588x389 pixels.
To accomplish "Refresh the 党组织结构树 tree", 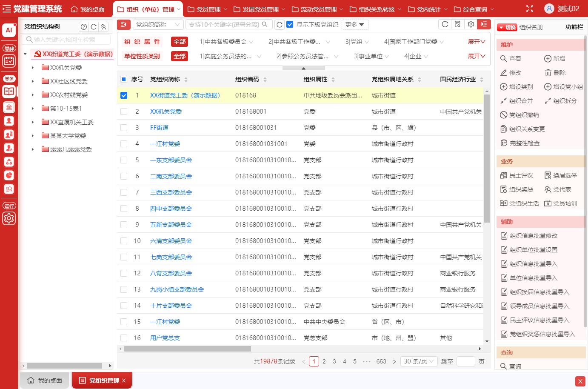I will click(94, 27).
